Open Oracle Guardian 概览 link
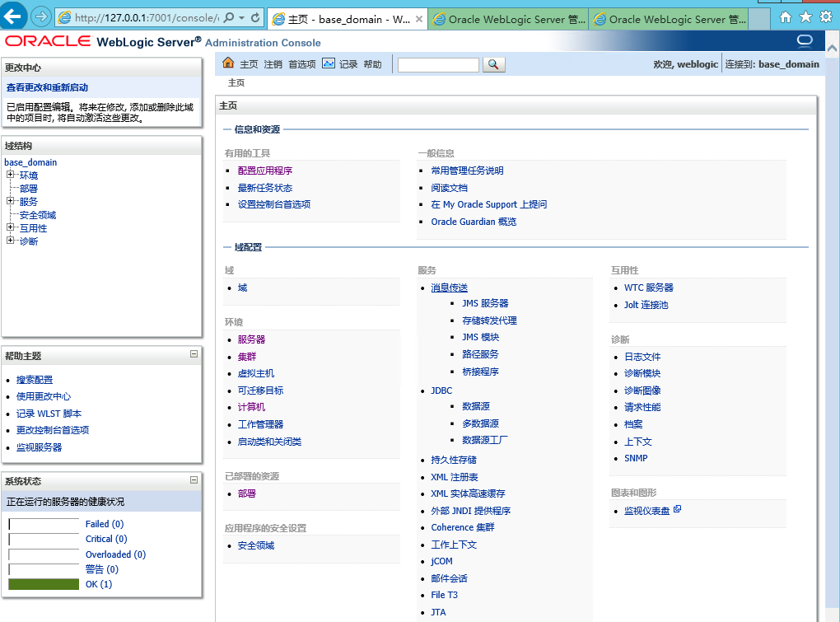840x622 pixels. [x=474, y=222]
